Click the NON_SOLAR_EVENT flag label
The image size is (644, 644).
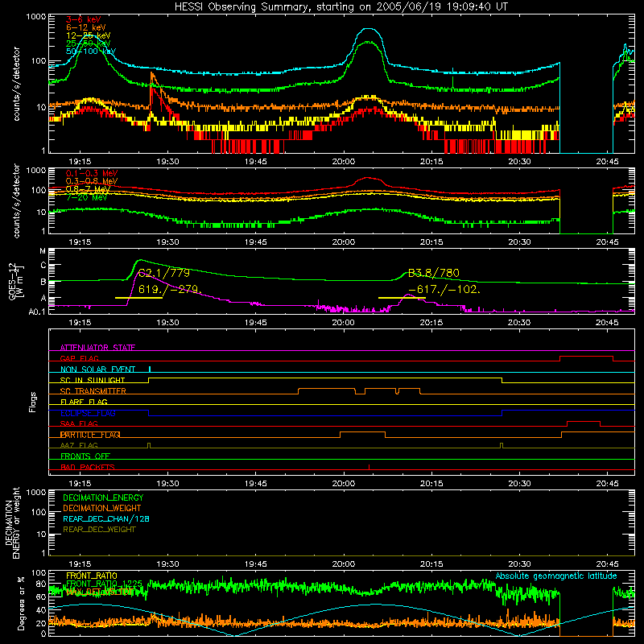click(x=97, y=369)
